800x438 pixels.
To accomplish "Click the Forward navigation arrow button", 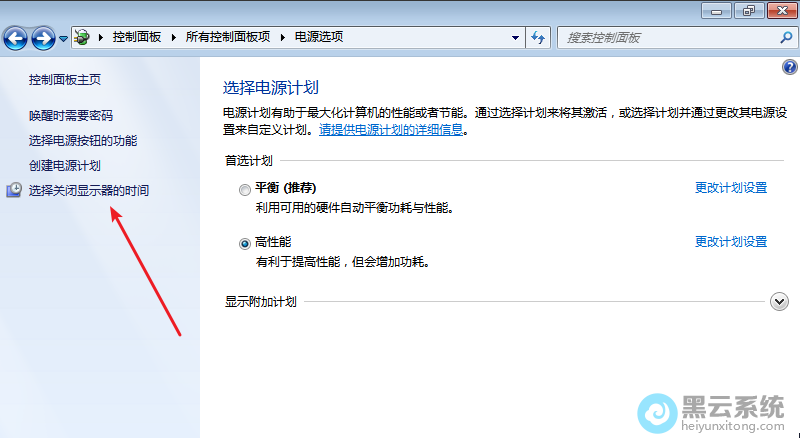I will [x=43, y=38].
